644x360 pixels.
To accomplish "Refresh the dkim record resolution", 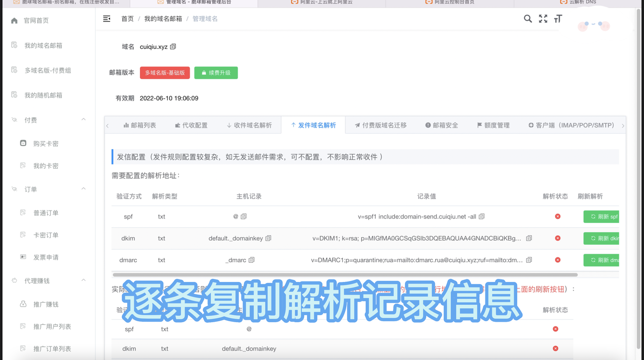I will (601, 238).
